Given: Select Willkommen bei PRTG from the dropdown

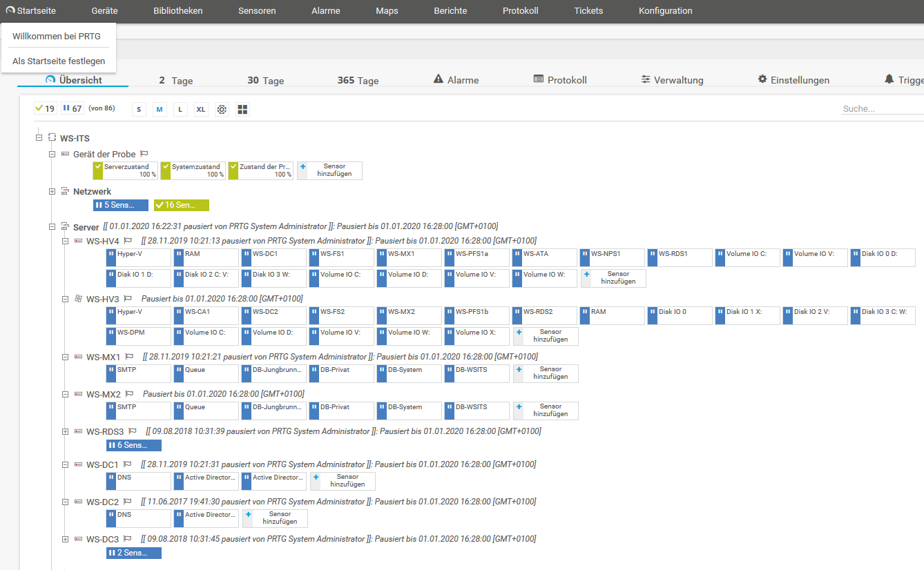Looking at the screenshot, I should (57, 36).
